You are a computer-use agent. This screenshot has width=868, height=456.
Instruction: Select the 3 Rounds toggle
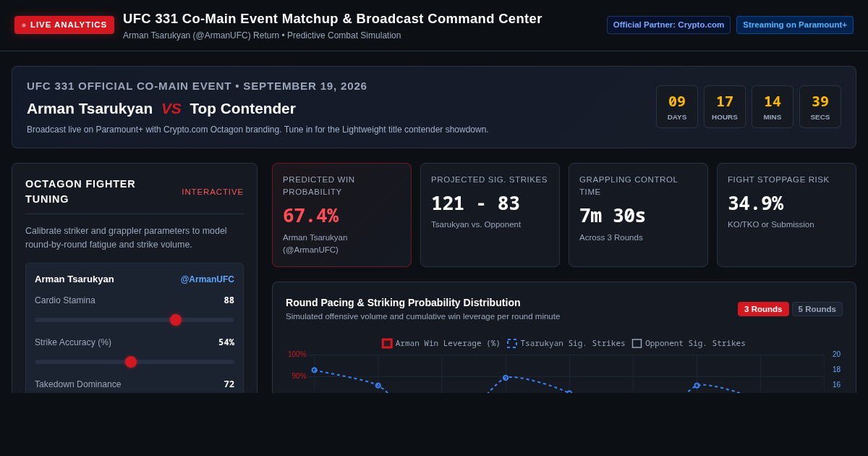763,309
